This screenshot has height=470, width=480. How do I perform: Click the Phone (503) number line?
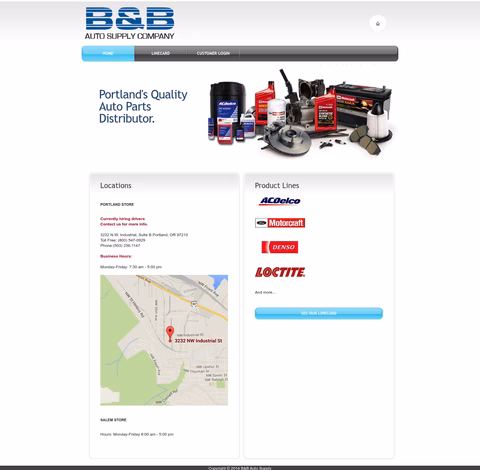tap(120, 246)
